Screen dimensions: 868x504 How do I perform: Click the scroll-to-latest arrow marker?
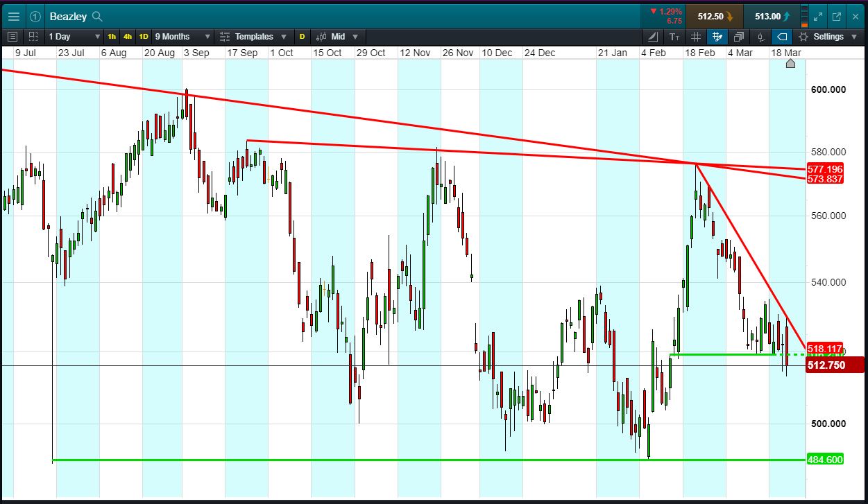pos(790,64)
